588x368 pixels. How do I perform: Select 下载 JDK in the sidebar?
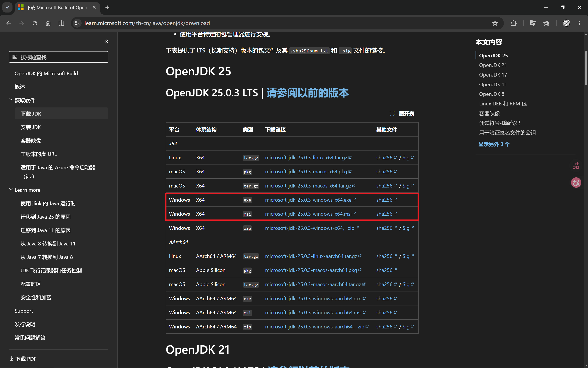point(62,114)
